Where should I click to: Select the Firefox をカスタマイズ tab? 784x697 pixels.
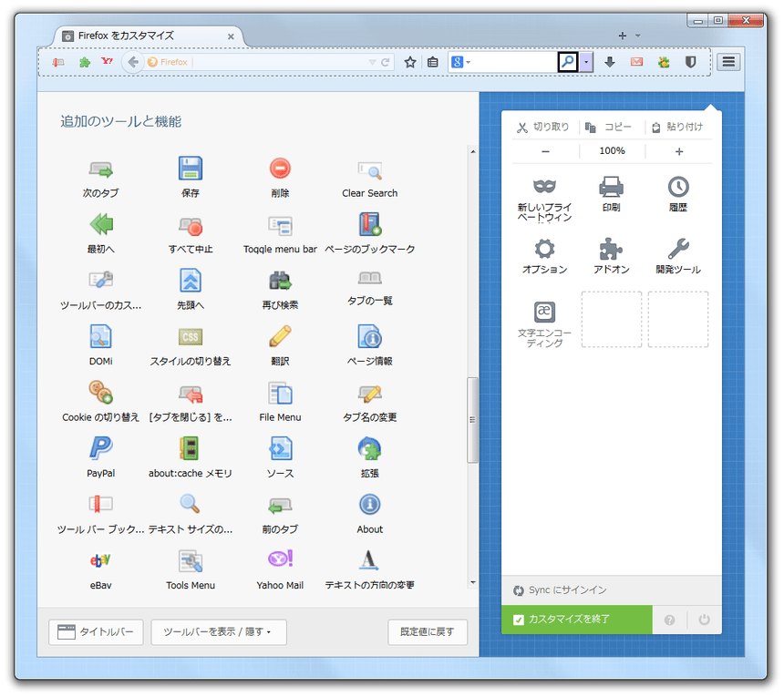click(x=148, y=36)
